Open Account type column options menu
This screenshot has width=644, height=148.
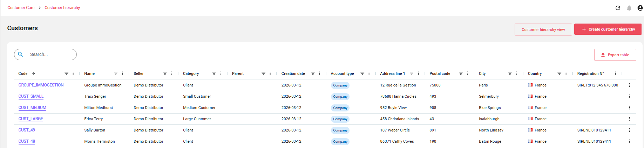point(369,73)
